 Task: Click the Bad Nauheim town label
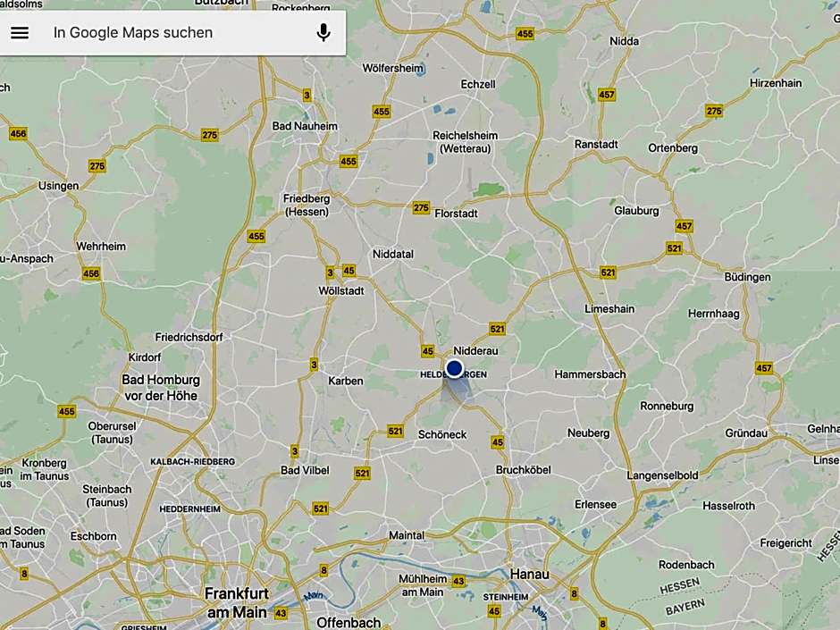point(305,126)
